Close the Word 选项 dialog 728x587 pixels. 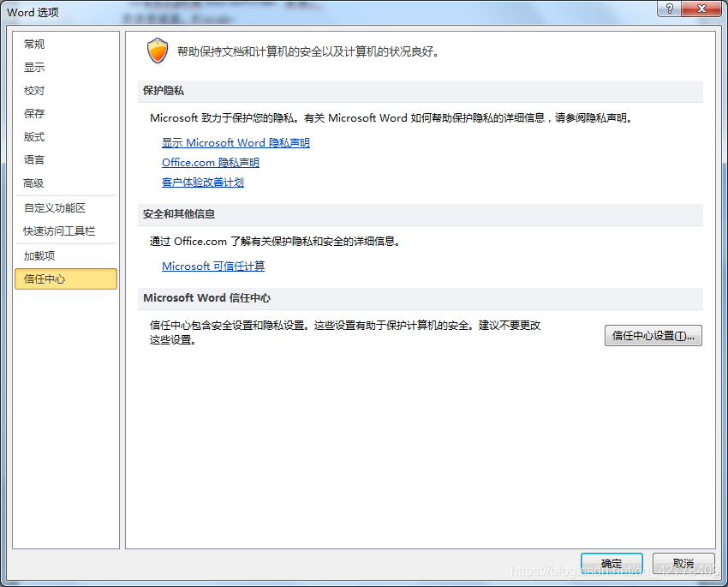(701, 9)
